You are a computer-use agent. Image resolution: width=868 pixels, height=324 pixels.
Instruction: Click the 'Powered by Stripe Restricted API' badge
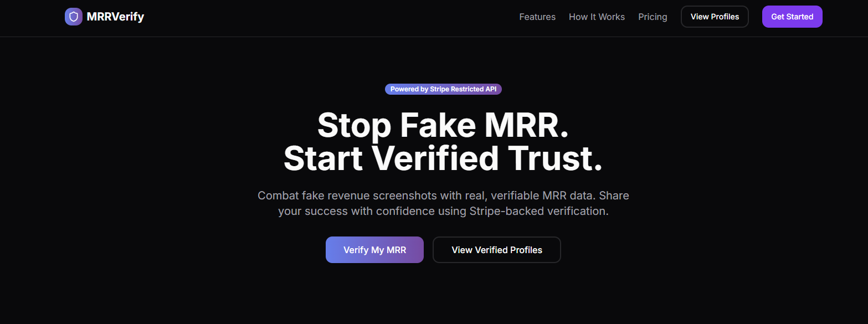click(443, 89)
